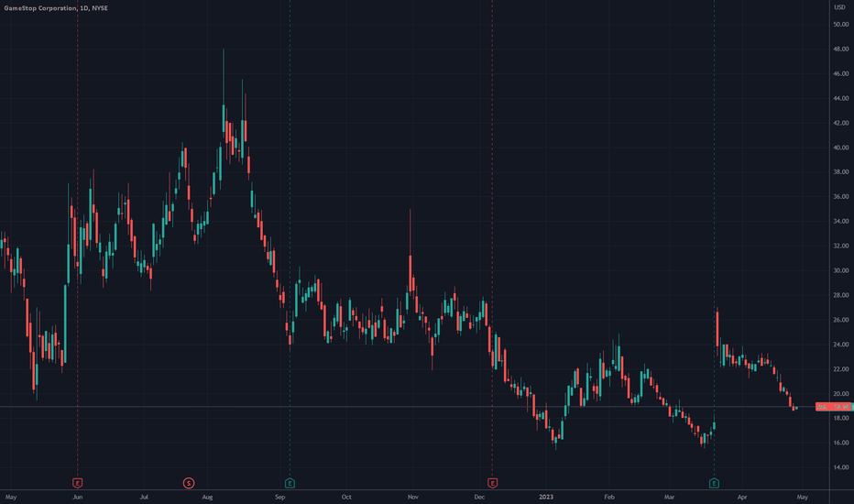The width and height of the screenshot is (854, 504).
Task: Open the green earnings marker near Apr
Action: pos(714,483)
